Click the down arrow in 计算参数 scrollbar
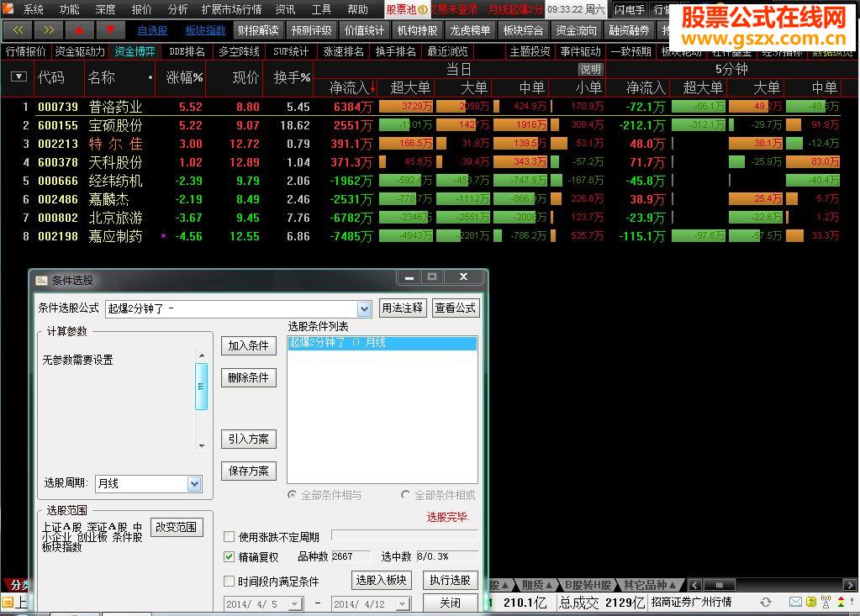This screenshot has height=616, width=860. click(x=201, y=445)
